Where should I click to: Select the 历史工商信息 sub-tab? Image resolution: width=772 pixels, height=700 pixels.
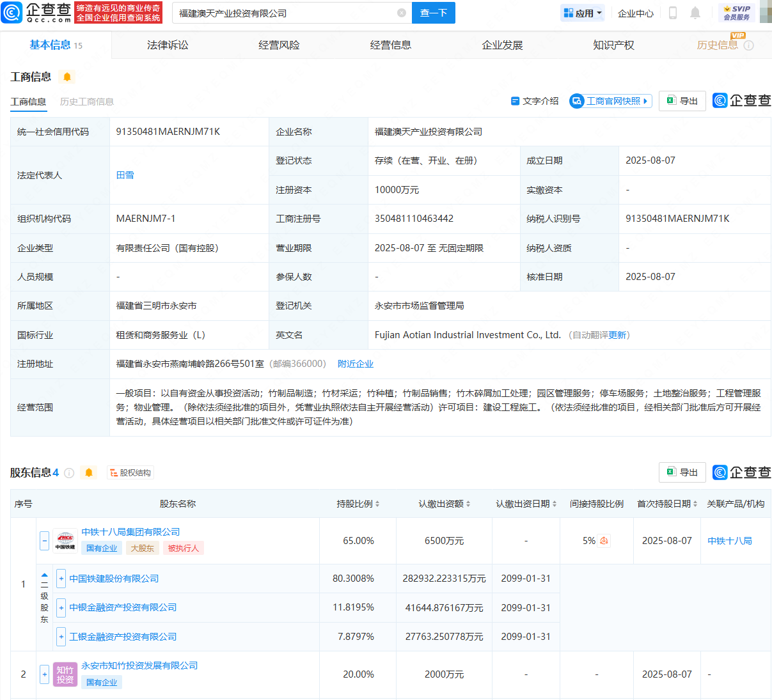87,102
